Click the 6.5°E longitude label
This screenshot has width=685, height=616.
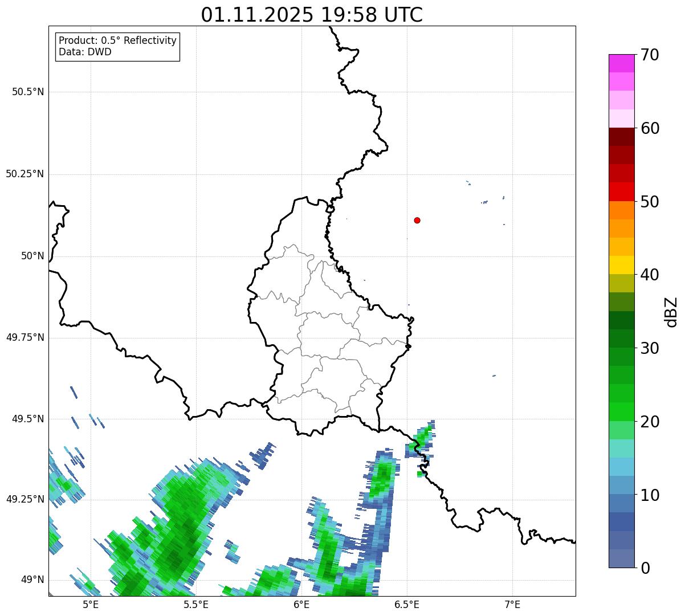tap(407, 605)
